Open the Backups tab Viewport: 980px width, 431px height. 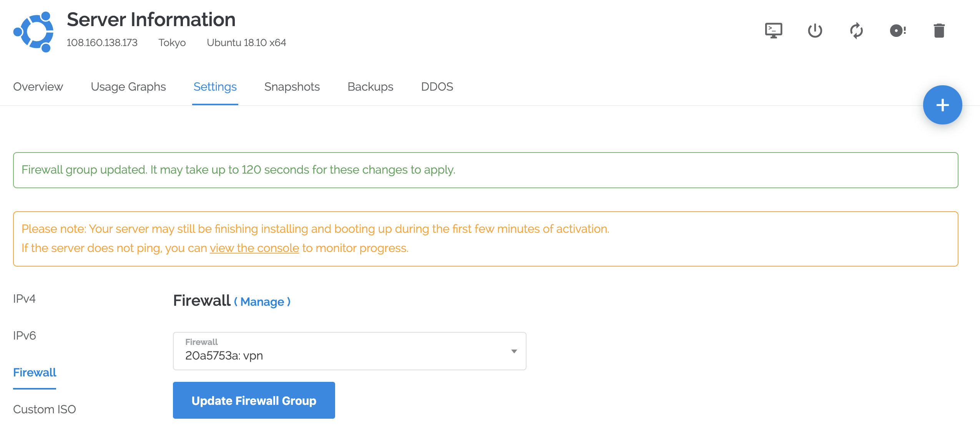[x=370, y=87]
